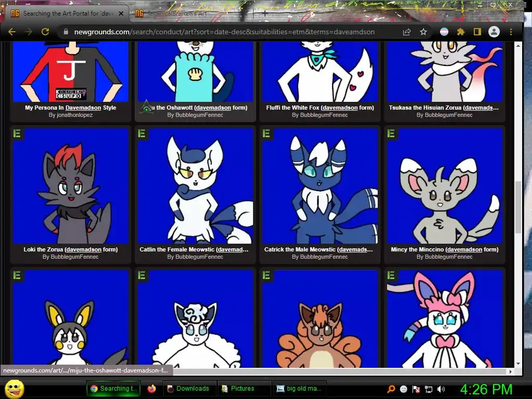This screenshot has height=399, width=532.
Task: Open the Catlin the Female Meowstic thumbnail
Action: [x=195, y=185]
